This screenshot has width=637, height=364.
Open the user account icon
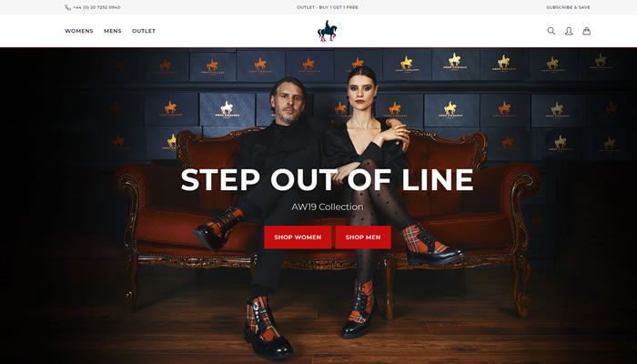tap(569, 31)
